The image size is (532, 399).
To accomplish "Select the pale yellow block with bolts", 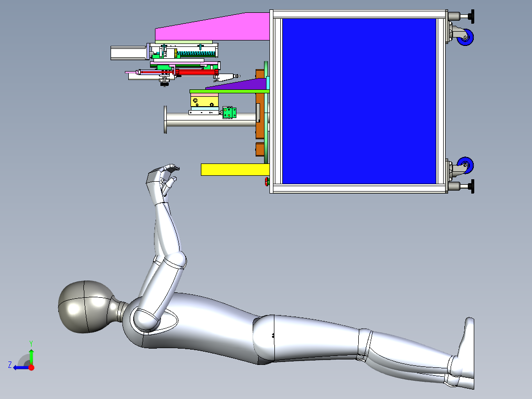I will pos(205,101).
